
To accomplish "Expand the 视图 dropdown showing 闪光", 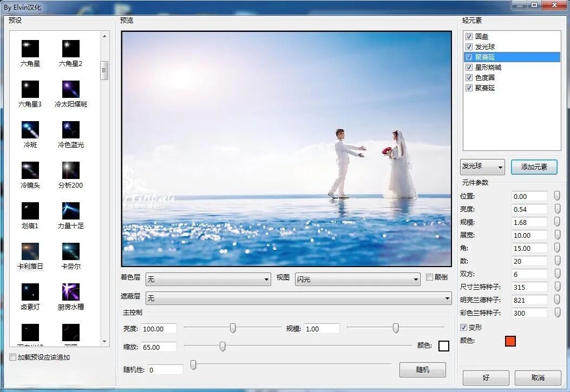I will (357, 280).
